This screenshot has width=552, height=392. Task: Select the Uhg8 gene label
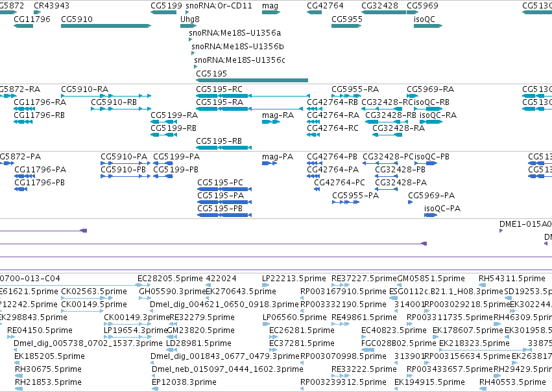click(x=190, y=19)
